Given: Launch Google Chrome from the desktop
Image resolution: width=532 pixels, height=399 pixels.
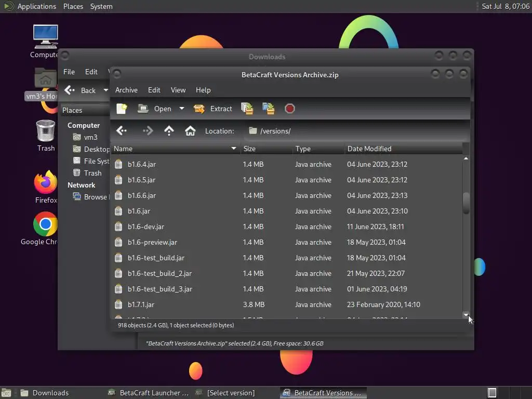Looking at the screenshot, I should [39, 229].
